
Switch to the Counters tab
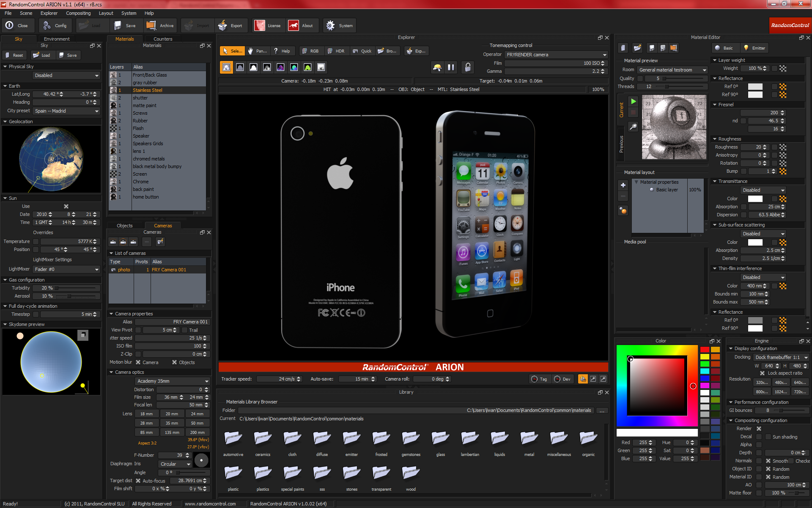pyautogui.click(x=163, y=39)
